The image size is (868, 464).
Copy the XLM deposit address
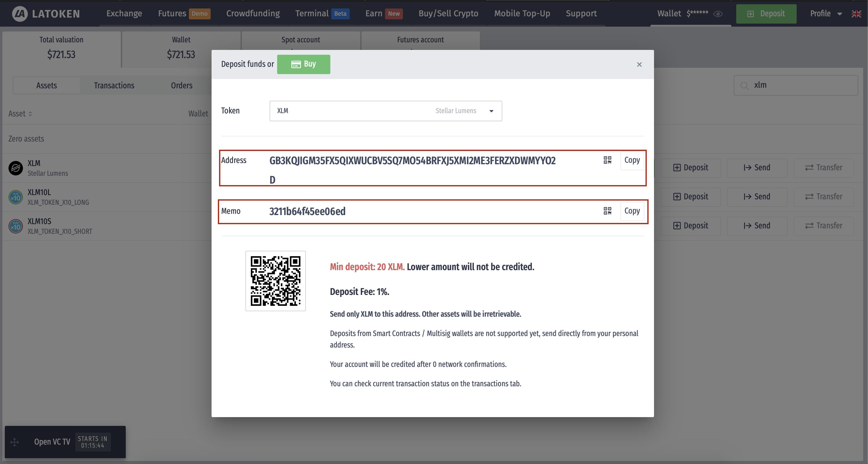pos(632,160)
